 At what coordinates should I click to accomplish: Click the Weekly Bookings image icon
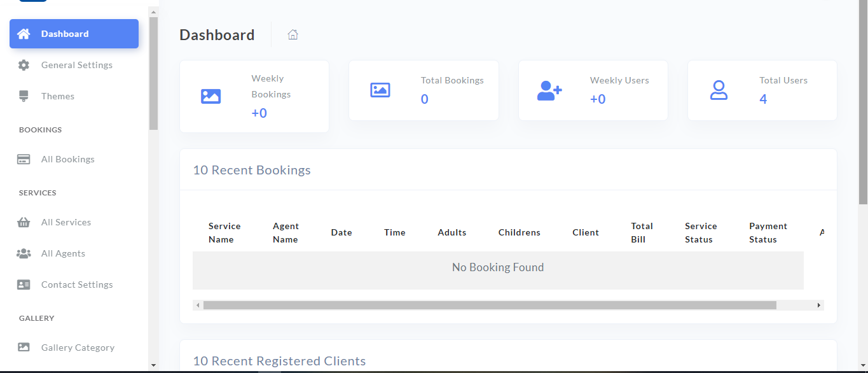(210, 96)
